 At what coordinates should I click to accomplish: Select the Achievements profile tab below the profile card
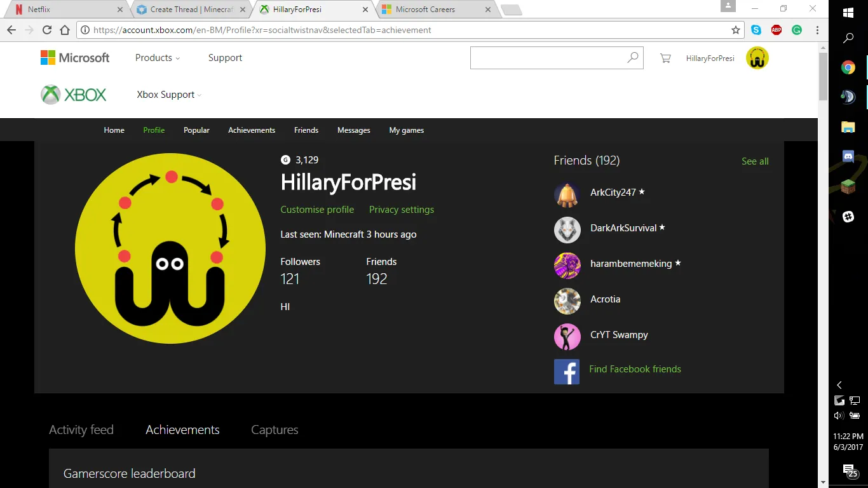click(x=182, y=430)
